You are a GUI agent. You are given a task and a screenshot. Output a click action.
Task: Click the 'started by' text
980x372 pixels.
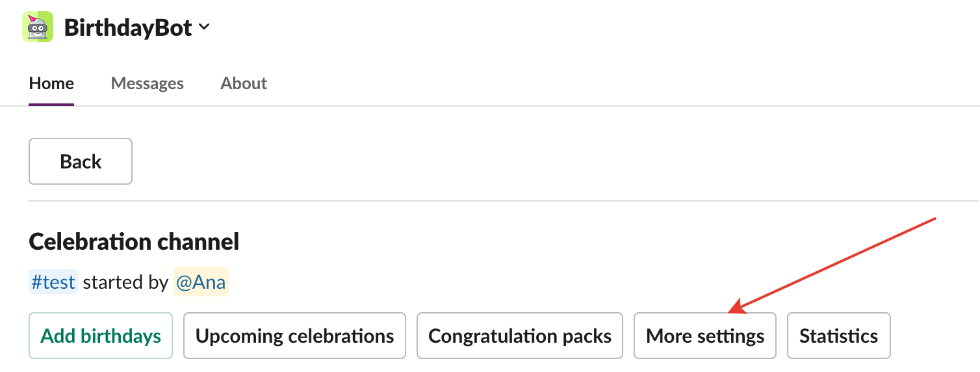(x=125, y=282)
